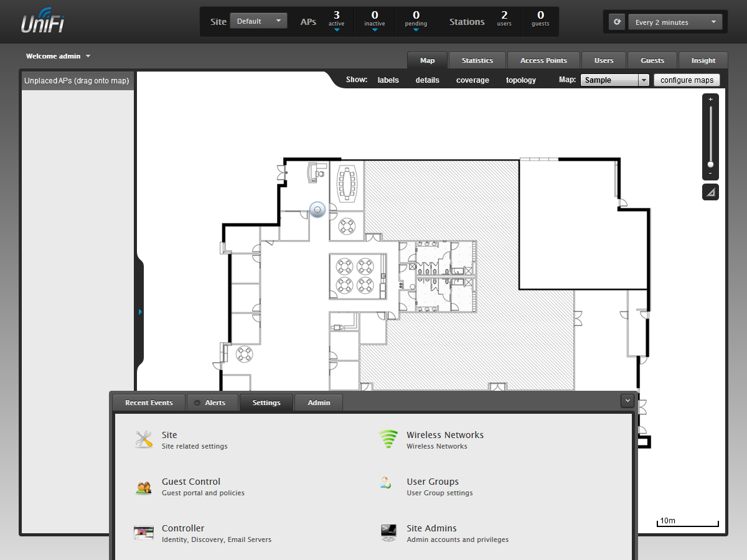This screenshot has width=747, height=560.
Task: Select the Settings tab in bottom panel
Action: 266,403
